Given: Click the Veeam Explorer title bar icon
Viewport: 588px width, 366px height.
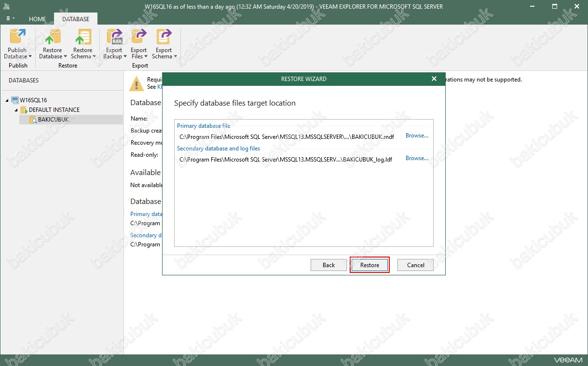Looking at the screenshot, I should [7, 6].
